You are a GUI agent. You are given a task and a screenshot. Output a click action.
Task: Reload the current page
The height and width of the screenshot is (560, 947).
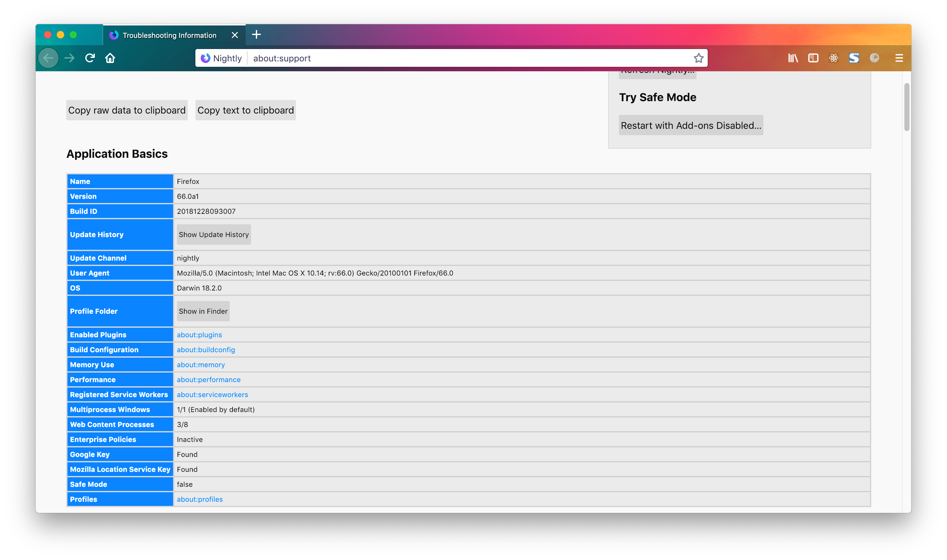pos(90,58)
